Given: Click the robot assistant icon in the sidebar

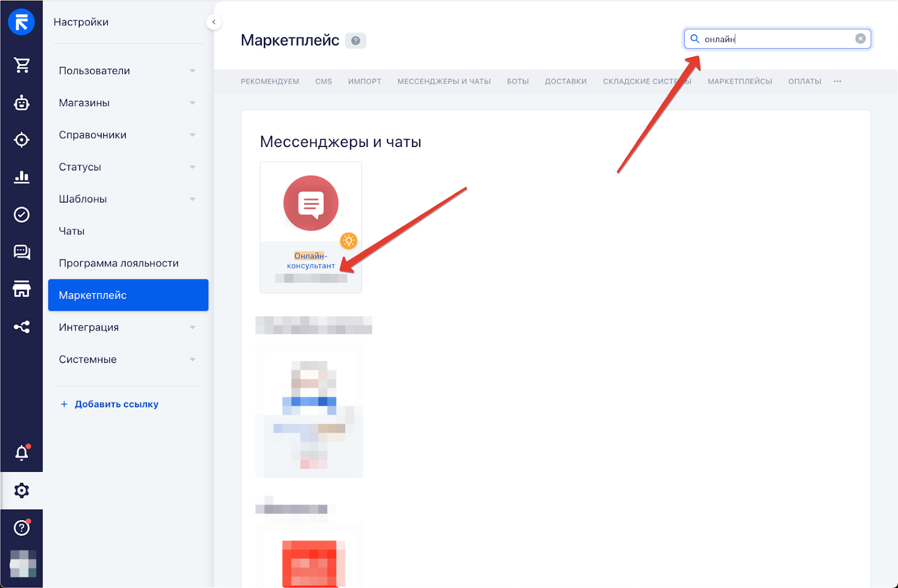Looking at the screenshot, I should [22, 103].
